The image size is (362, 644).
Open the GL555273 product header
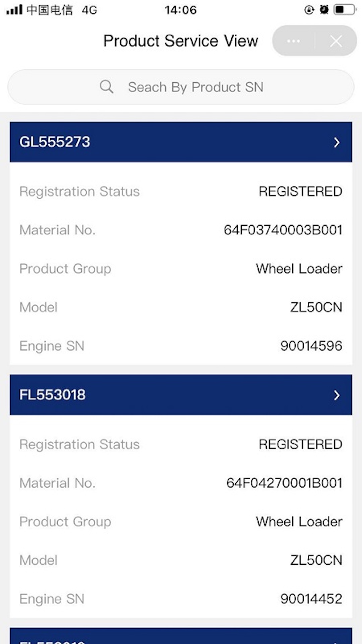pos(55,142)
